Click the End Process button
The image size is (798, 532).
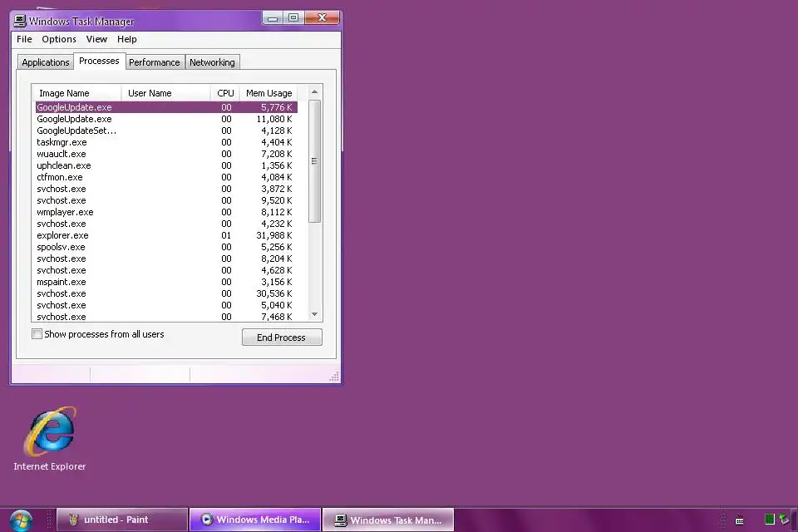click(x=282, y=337)
